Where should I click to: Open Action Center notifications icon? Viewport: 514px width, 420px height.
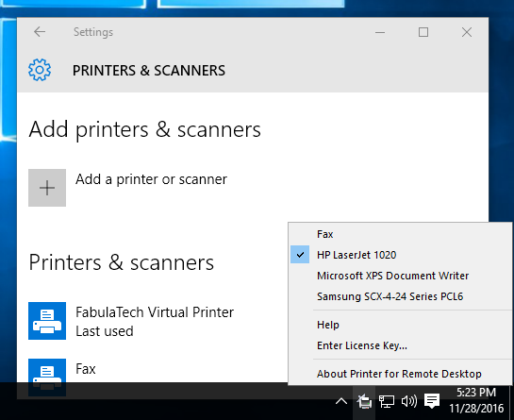432,401
